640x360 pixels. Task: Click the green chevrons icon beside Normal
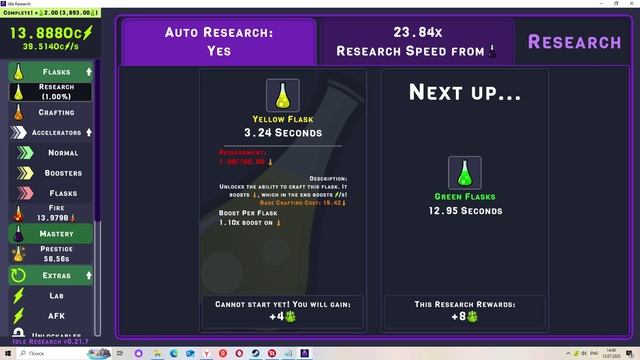25,153
